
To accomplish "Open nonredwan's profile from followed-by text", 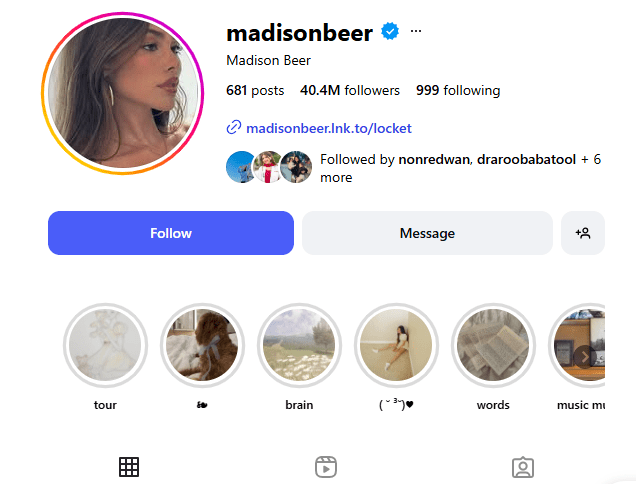I will [434, 159].
